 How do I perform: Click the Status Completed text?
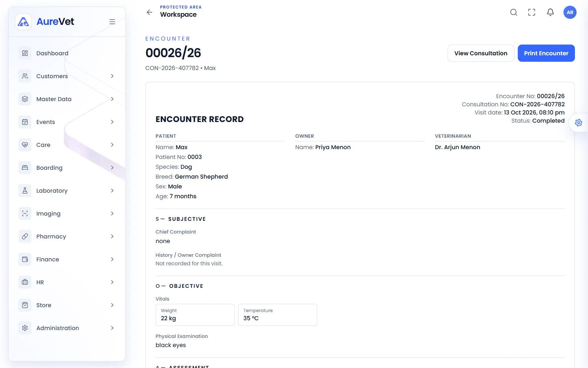538,121
